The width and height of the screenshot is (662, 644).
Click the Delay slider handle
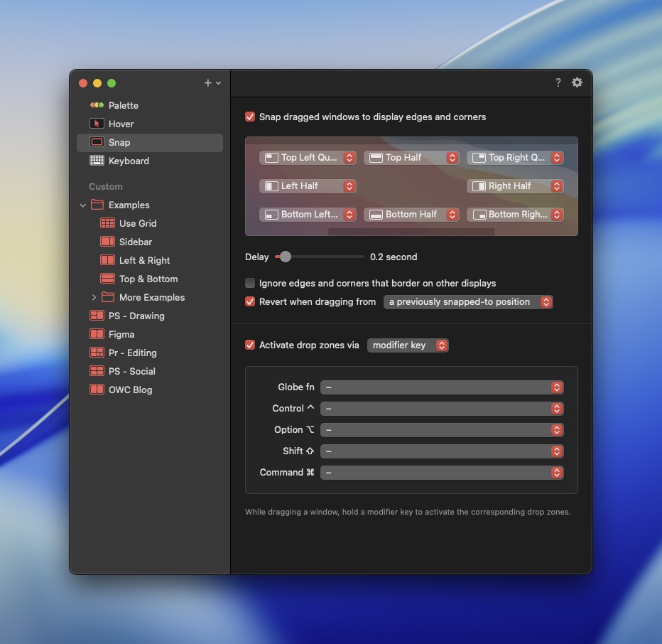click(x=285, y=257)
